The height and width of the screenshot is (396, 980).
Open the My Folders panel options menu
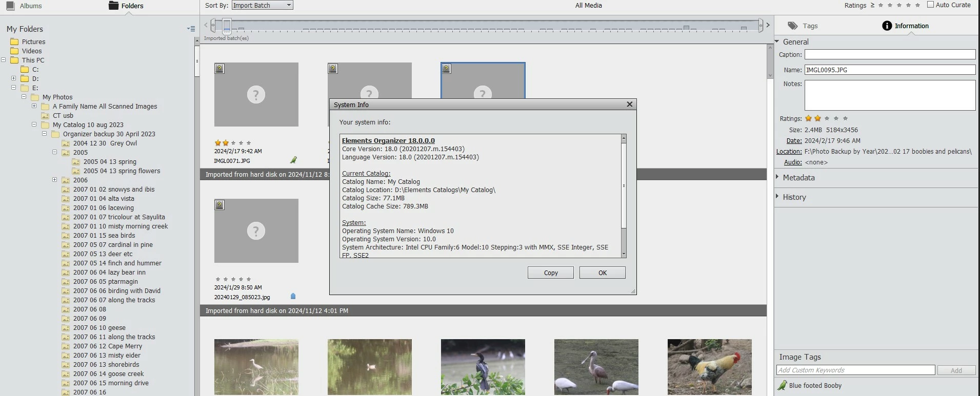(191, 29)
